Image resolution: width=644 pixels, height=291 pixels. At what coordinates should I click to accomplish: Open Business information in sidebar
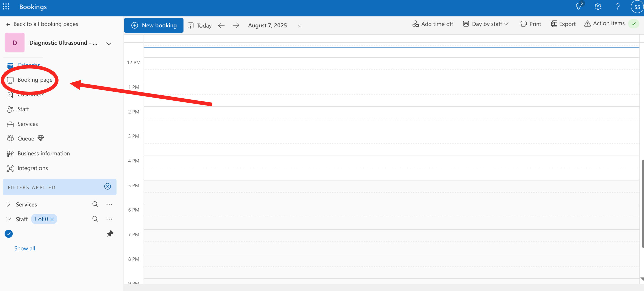coord(44,153)
